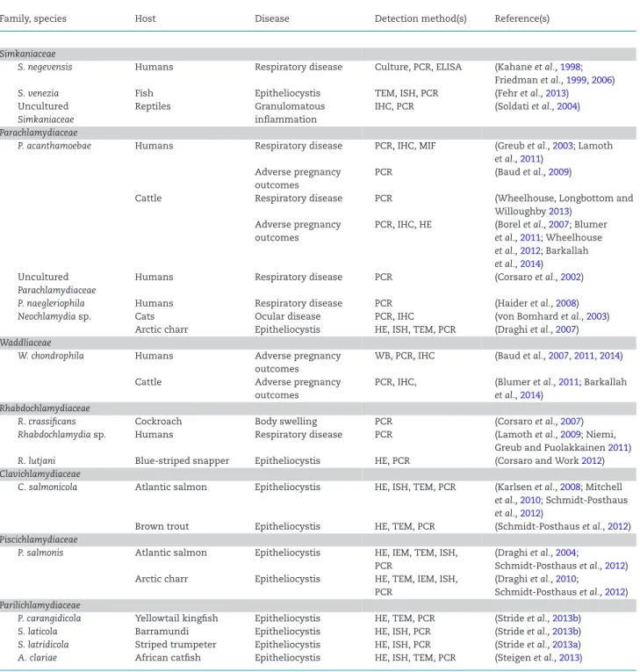The width and height of the screenshot is (640, 672).
Task: Open Stride 2013b link in Barramundi row
Action: click(x=565, y=632)
